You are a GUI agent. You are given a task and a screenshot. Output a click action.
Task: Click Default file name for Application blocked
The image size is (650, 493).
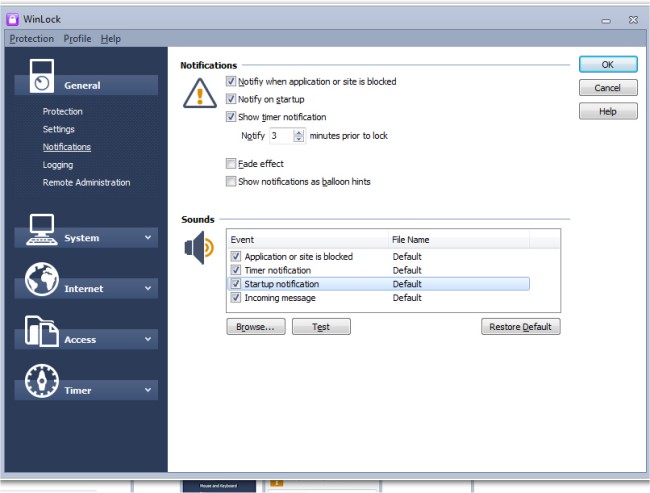pos(407,256)
